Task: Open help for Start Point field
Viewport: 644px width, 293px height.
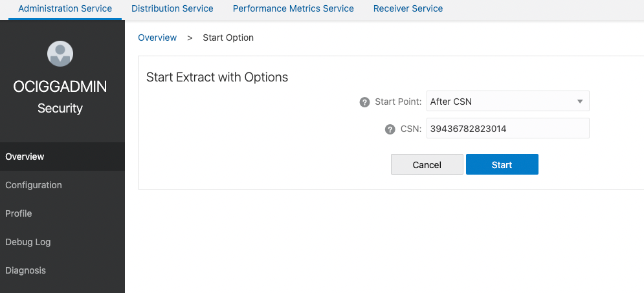Action: pos(364,102)
